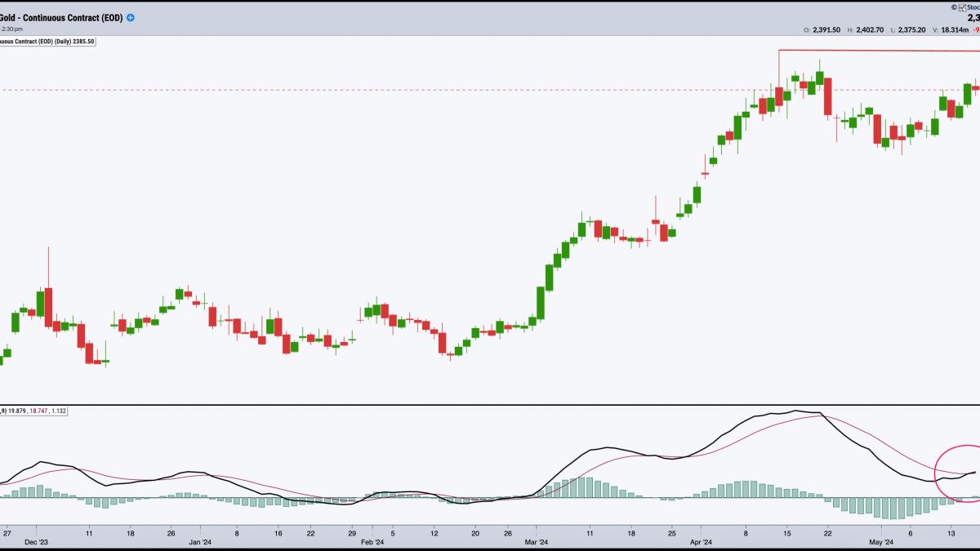The width and height of the screenshot is (980, 551).
Task: Click the histogram value 1.132 in the legend
Action: click(x=60, y=411)
